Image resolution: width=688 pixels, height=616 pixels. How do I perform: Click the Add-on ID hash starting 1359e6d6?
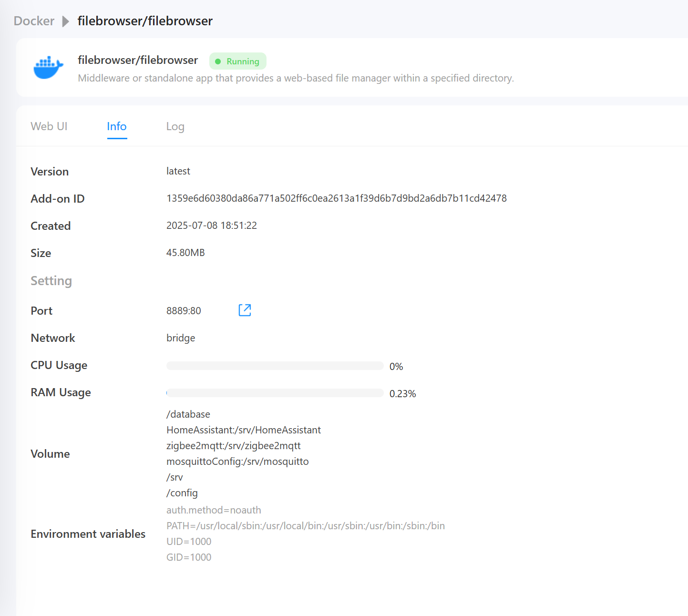click(x=337, y=198)
